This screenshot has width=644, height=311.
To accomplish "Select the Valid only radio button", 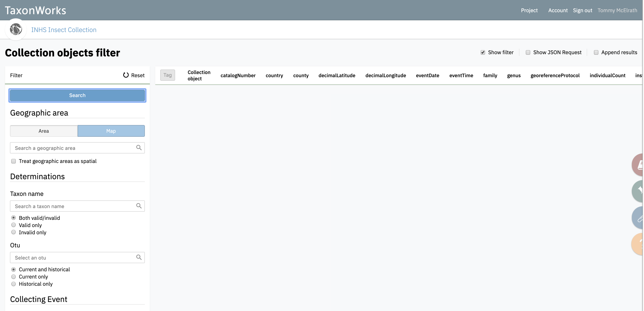I will pyautogui.click(x=14, y=225).
